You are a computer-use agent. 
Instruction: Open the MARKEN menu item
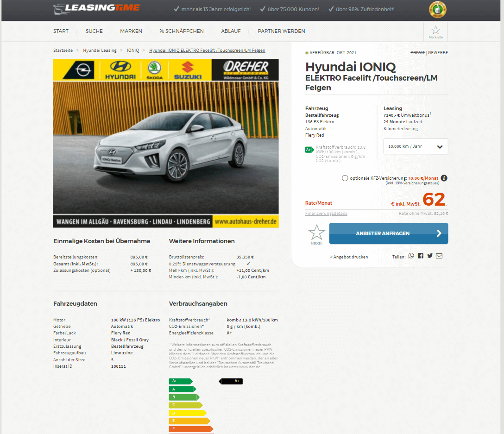pos(131,31)
